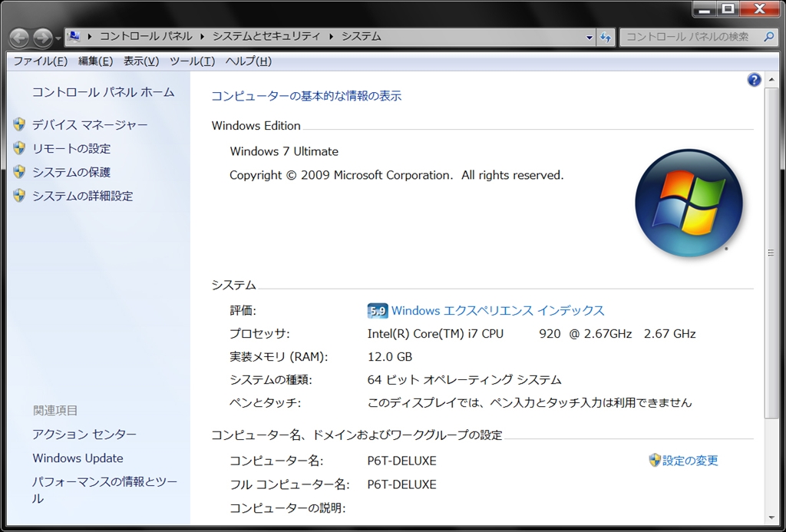Viewport: 786px width, 532px height.
Task: Open リモートの設定 link
Action: (x=71, y=148)
